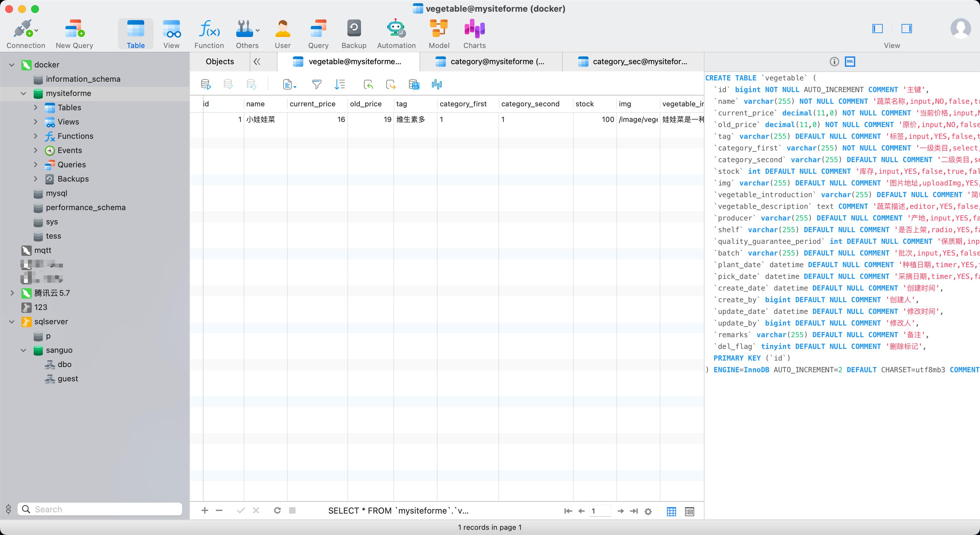
Task: Click the Sort icon in table toolbar
Action: 339,84
